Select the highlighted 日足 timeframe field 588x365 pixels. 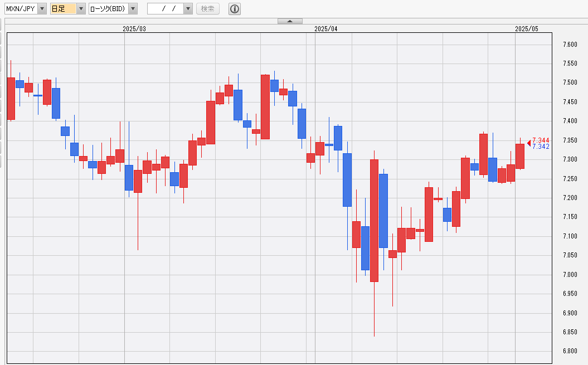click(62, 9)
